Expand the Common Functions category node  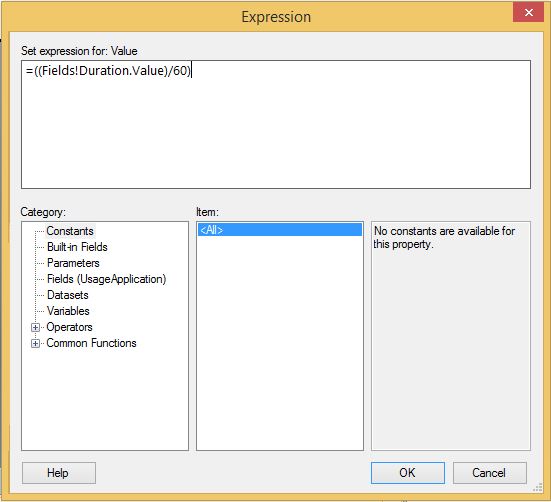coord(35,343)
